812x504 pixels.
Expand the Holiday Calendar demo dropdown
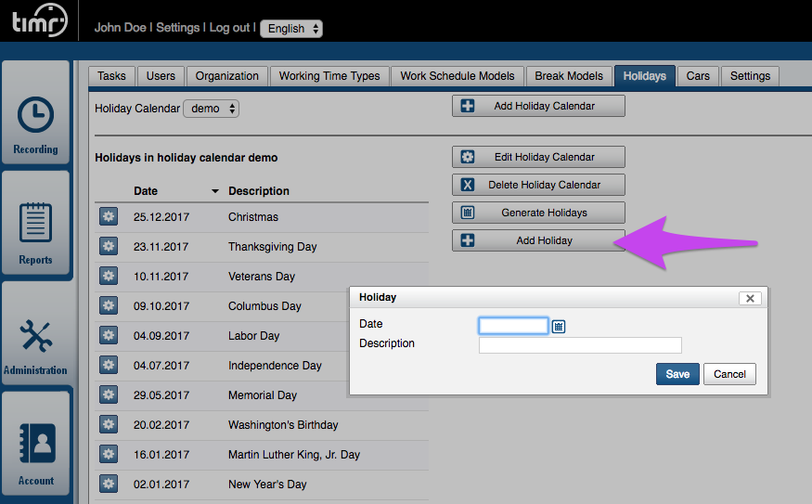pos(212,109)
